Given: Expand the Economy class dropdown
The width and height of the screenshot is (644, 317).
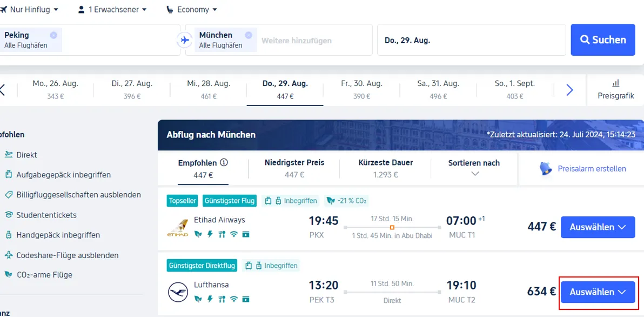Looking at the screenshot, I should [192, 9].
